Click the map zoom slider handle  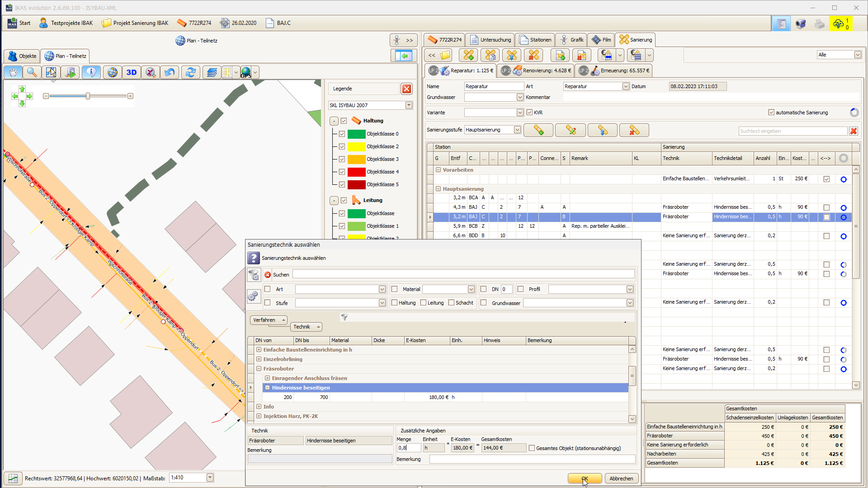[88, 96]
